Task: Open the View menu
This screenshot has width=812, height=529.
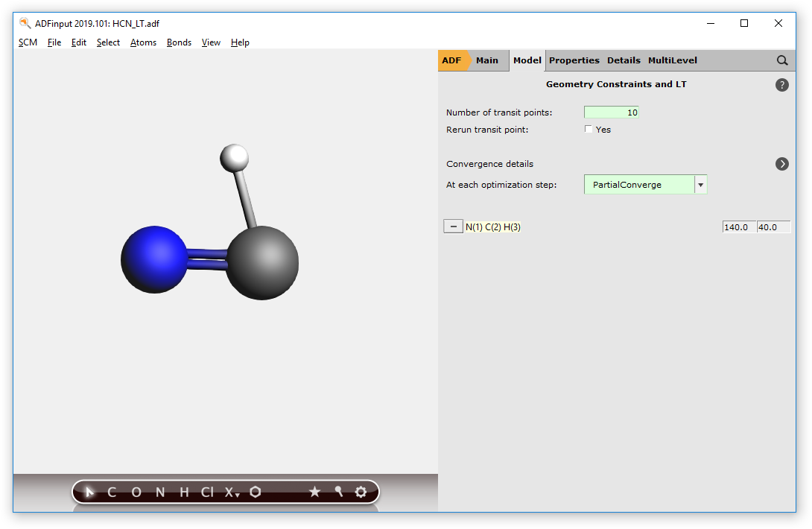Action: [212, 42]
